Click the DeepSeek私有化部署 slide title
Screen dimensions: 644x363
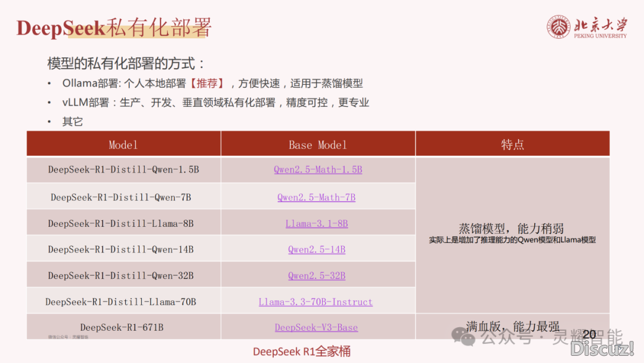click(x=114, y=27)
